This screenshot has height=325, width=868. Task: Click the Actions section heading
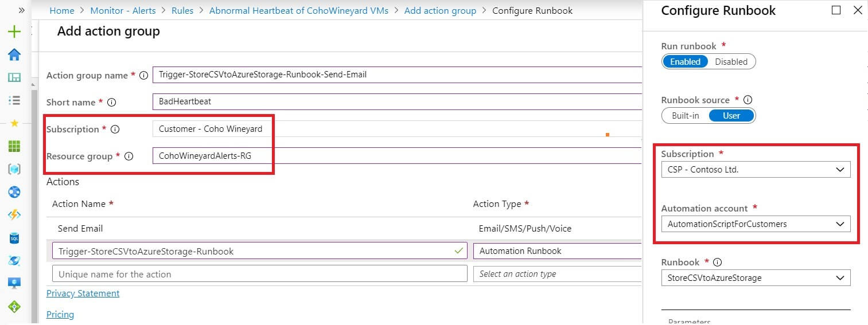coord(63,182)
